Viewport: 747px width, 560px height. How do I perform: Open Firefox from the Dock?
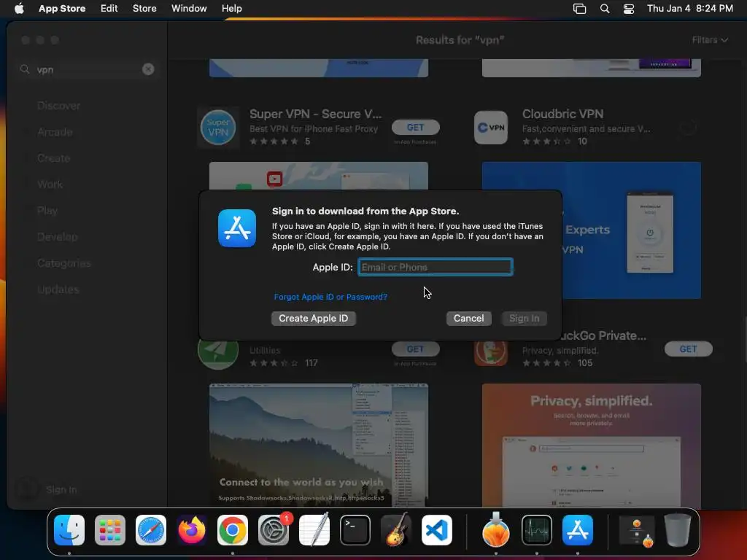pos(192,530)
